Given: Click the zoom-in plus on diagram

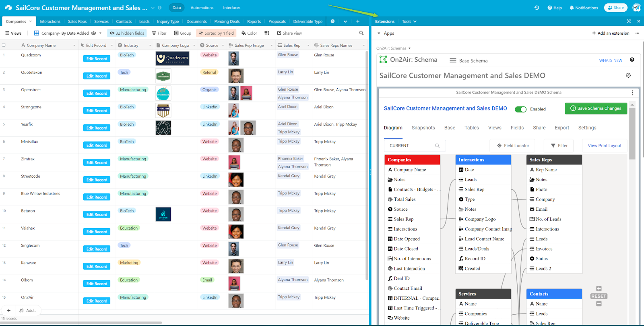Looking at the screenshot, I should tap(599, 289).
